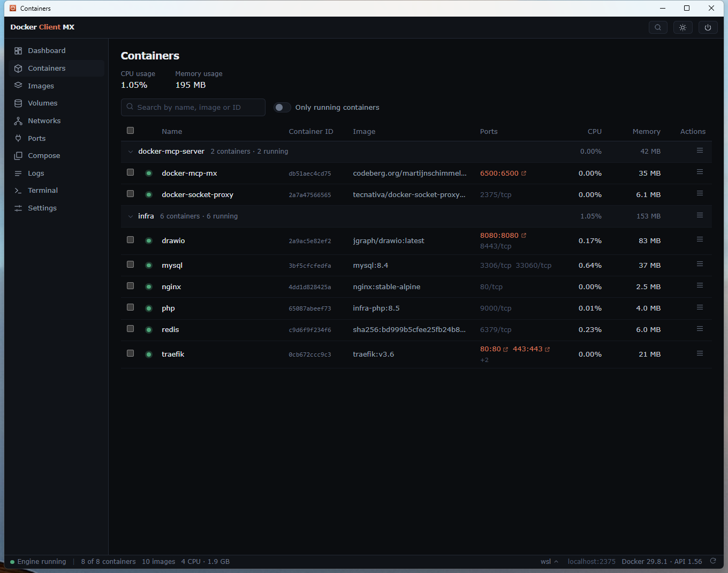The image size is (728, 573).
Task: Select the docker-mcp-mx container checkbox
Action: coord(130,172)
